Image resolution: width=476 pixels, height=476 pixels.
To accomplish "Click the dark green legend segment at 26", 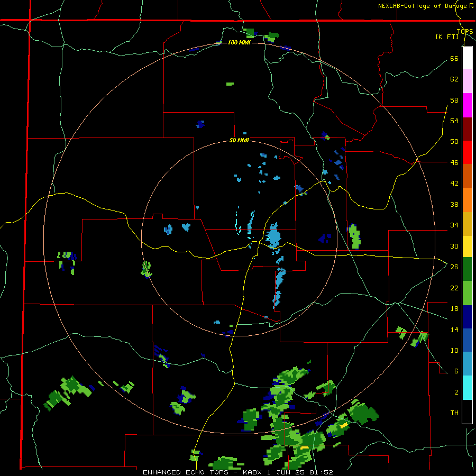I will point(467,269).
